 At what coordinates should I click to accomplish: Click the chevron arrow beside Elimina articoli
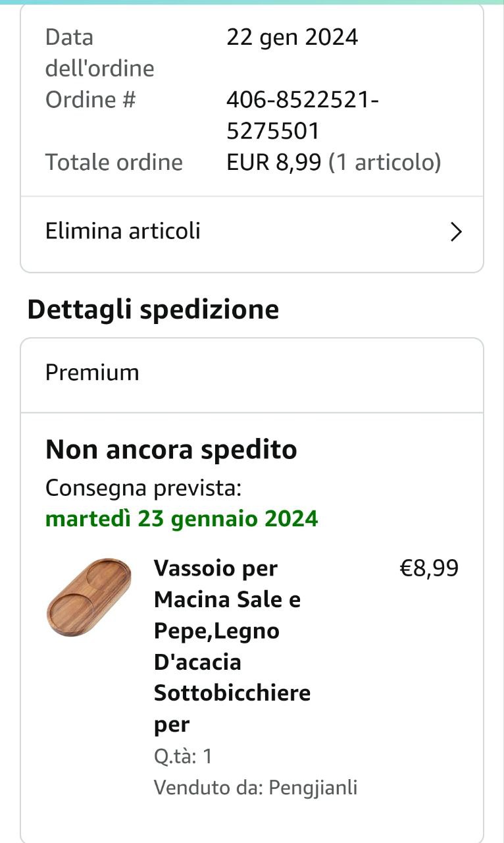(x=456, y=232)
